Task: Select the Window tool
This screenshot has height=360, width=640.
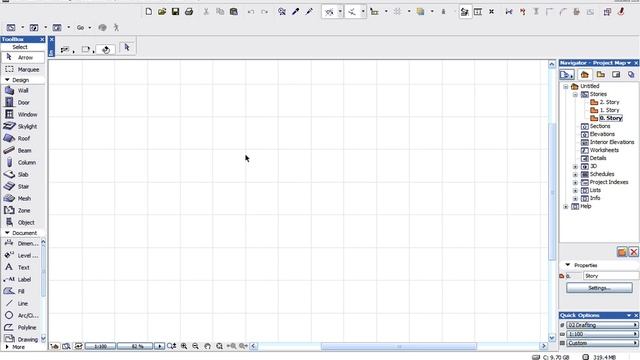Action: point(22,115)
